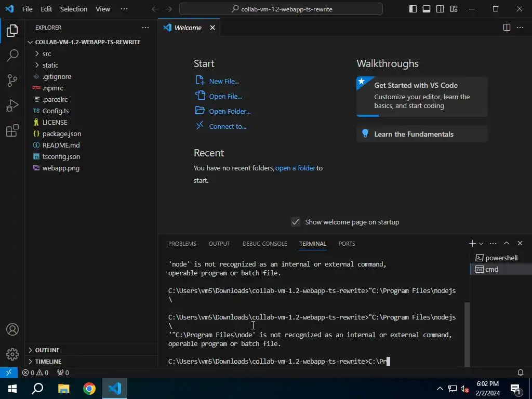Viewport: 532px width, 399px height.
Task: Click the command center search box
Action: [281, 9]
